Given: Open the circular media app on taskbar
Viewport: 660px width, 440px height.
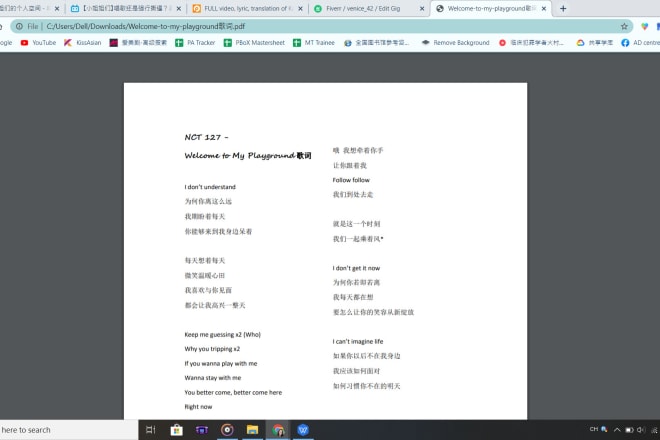Looking at the screenshot, I should tap(227, 430).
